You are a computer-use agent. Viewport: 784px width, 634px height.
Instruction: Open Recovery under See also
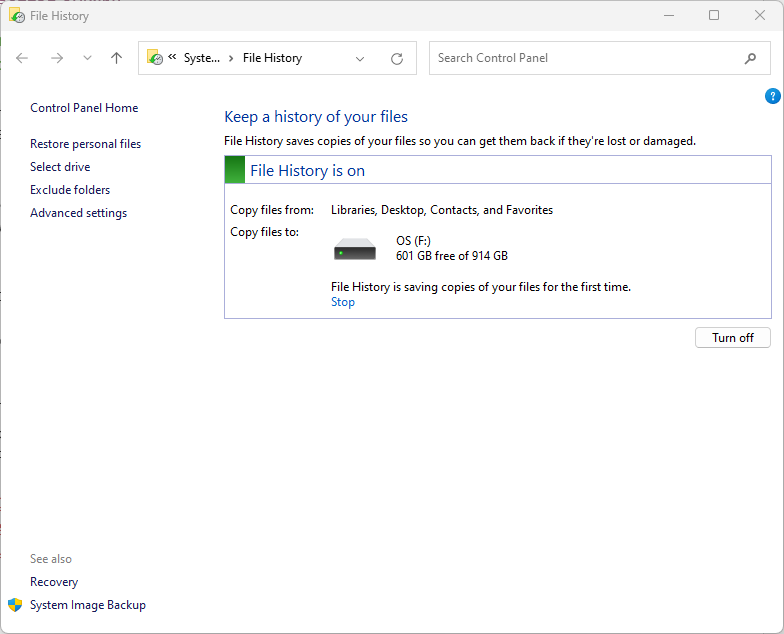[x=54, y=582]
